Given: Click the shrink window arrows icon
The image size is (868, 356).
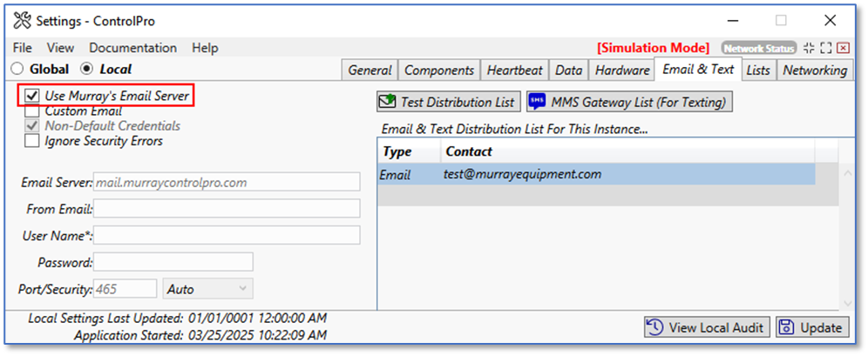Looking at the screenshot, I should 809,48.
